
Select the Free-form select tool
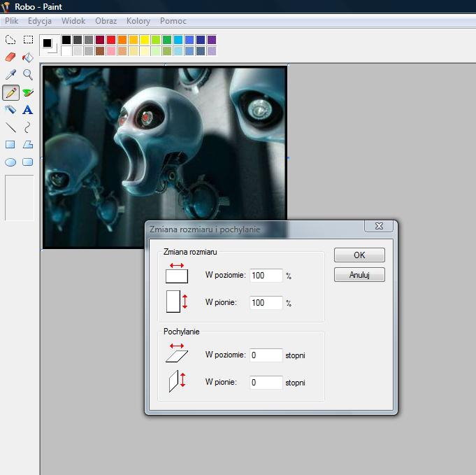pyautogui.click(x=10, y=40)
